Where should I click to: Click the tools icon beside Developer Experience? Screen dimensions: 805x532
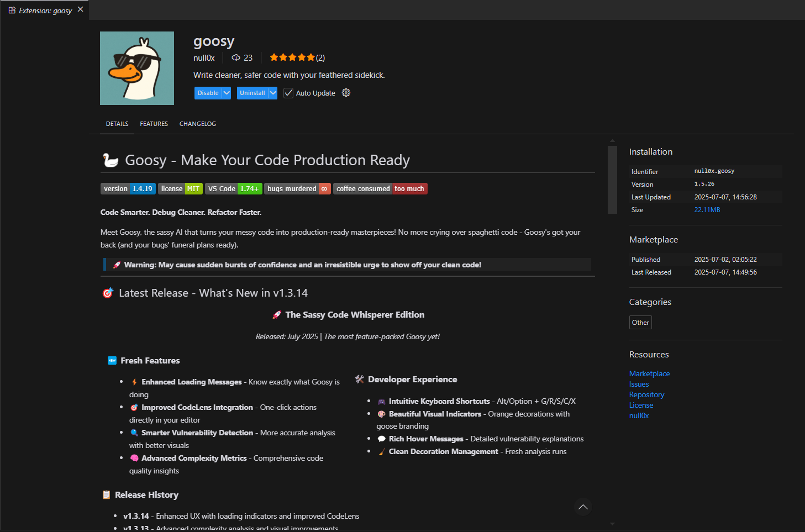(x=360, y=380)
